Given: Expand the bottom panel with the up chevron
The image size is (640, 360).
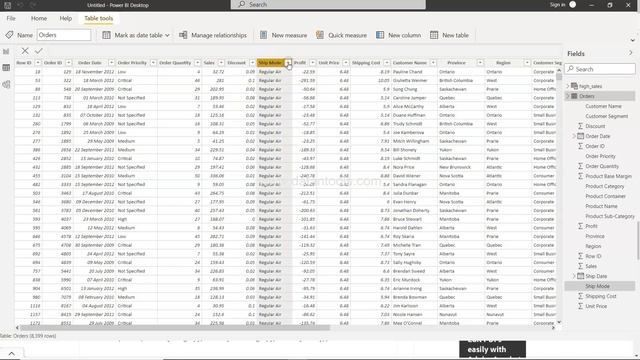Looking at the screenshot, I should pyautogui.click(x=11, y=353).
